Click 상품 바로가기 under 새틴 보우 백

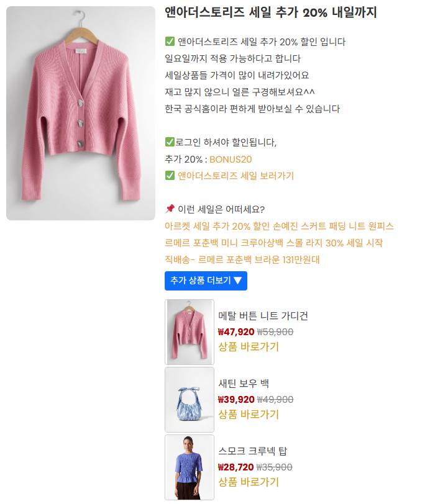tap(249, 414)
